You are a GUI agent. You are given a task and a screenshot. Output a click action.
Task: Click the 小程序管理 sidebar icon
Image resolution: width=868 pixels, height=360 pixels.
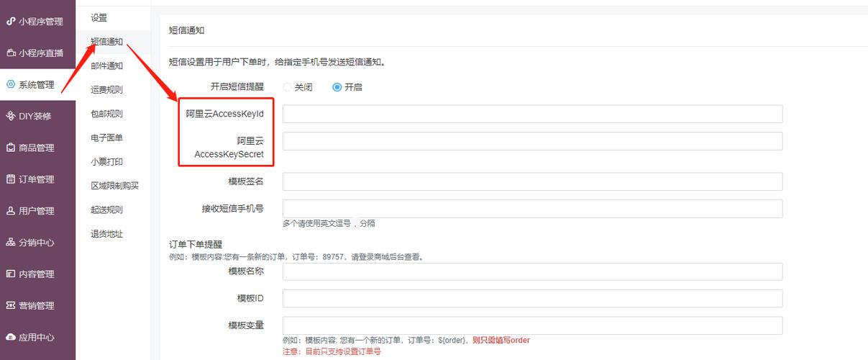click(11, 21)
